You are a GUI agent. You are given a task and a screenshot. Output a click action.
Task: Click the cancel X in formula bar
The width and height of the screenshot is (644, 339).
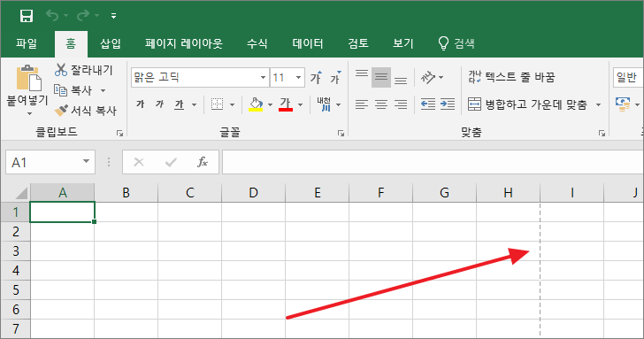139,162
